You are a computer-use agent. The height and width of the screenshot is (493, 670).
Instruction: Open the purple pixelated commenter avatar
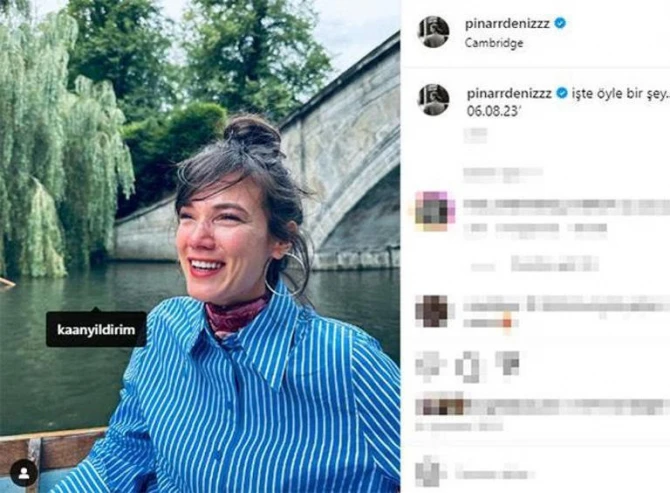[435, 211]
